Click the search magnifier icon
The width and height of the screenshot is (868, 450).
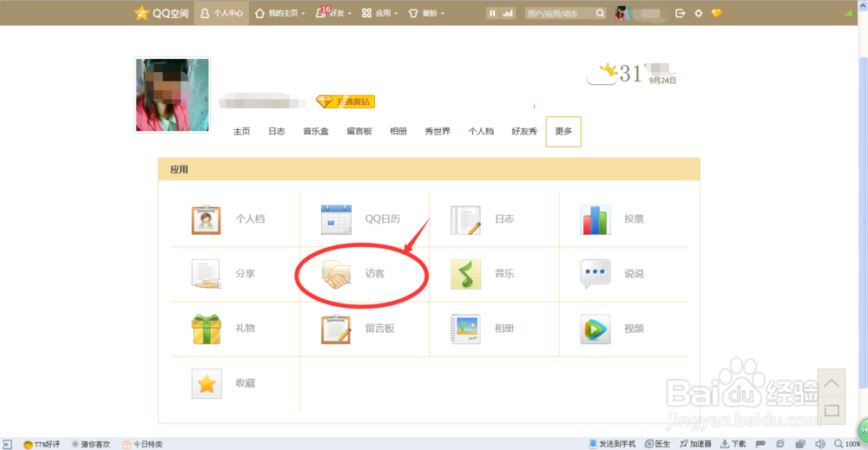(600, 13)
